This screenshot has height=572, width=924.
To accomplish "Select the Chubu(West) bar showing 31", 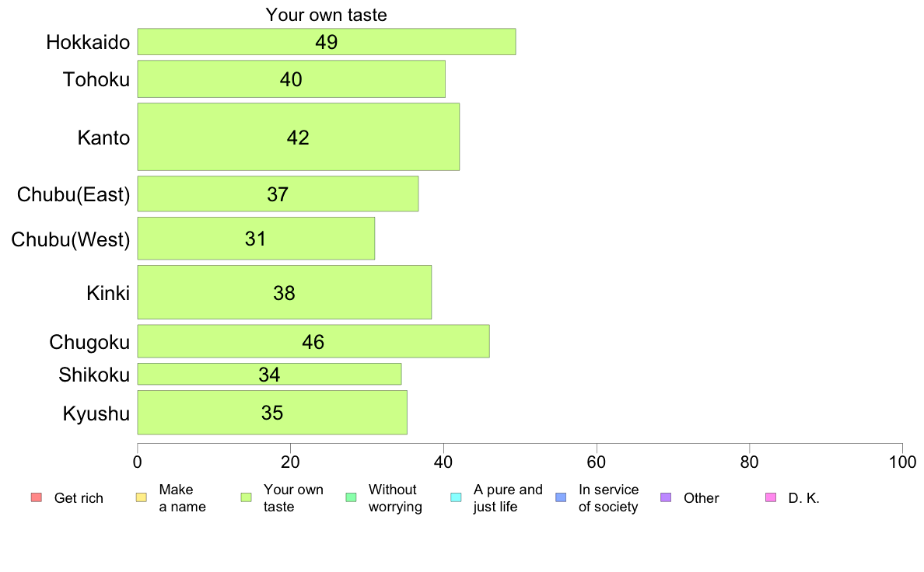I will click(x=256, y=239).
